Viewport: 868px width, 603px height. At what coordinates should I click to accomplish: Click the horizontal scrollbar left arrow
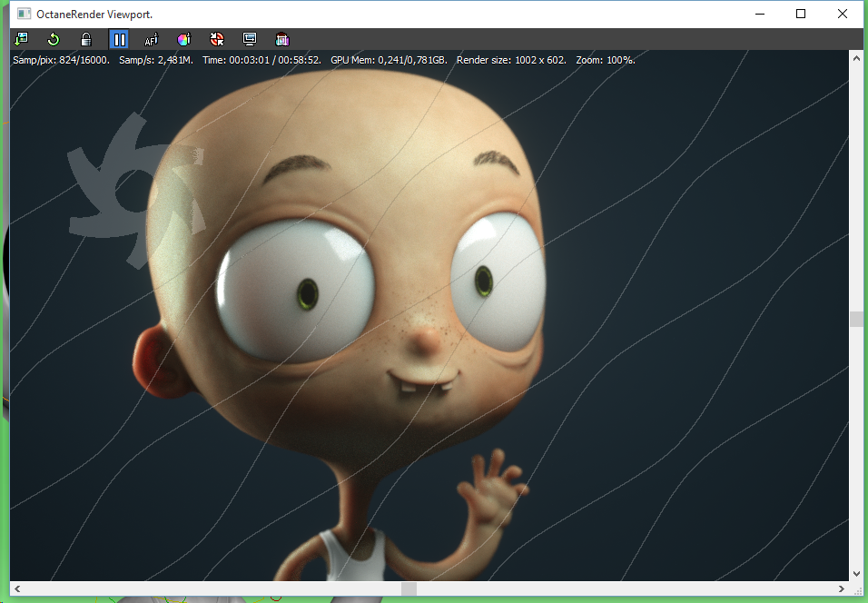click(x=17, y=588)
